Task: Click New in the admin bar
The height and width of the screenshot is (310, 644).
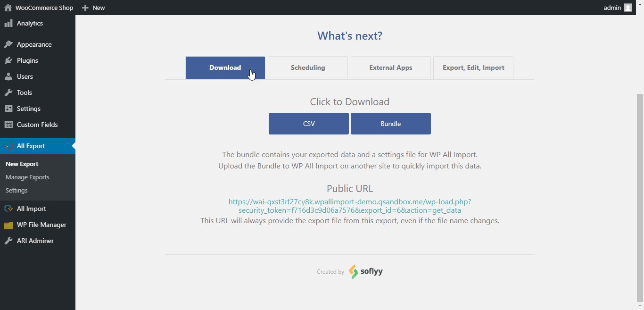Action: (x=99, y=8)
